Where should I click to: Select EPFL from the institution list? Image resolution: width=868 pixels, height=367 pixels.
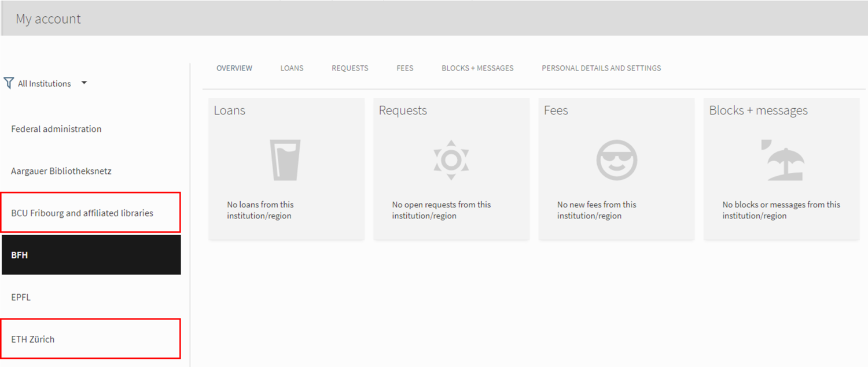[x=21, y=297]
